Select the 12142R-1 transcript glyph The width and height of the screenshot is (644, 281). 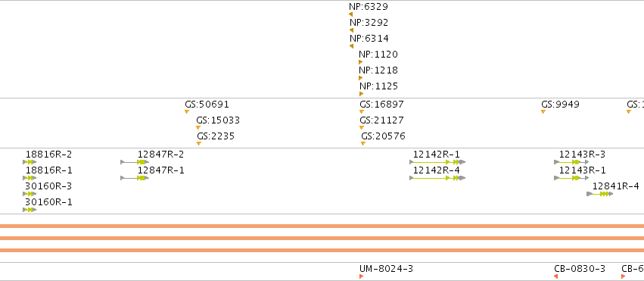click(x=437, y=162)
